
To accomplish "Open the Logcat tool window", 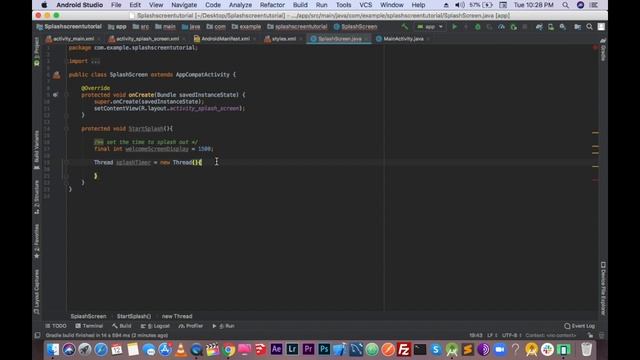I will (x=155, y=326).
